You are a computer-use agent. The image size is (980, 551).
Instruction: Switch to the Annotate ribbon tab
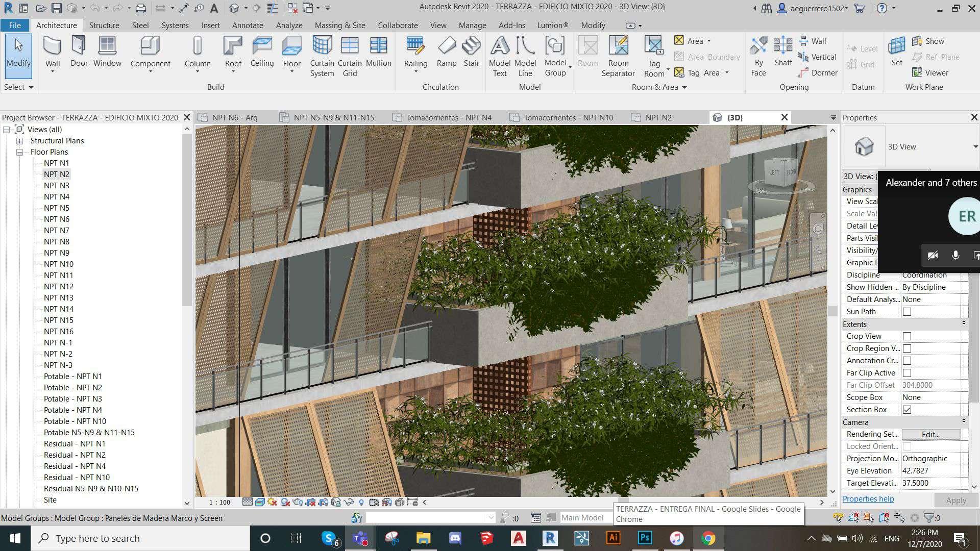point(248,25)
